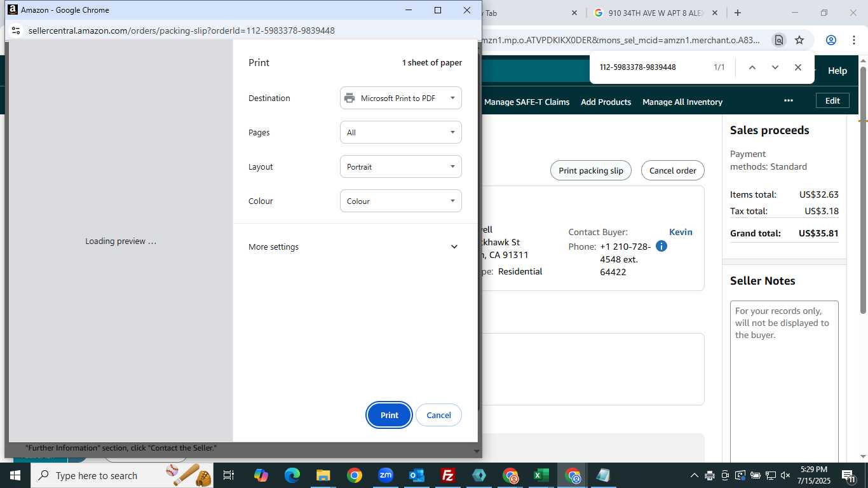
Task: Click the popup window address URL
Action: pos(181,30)
